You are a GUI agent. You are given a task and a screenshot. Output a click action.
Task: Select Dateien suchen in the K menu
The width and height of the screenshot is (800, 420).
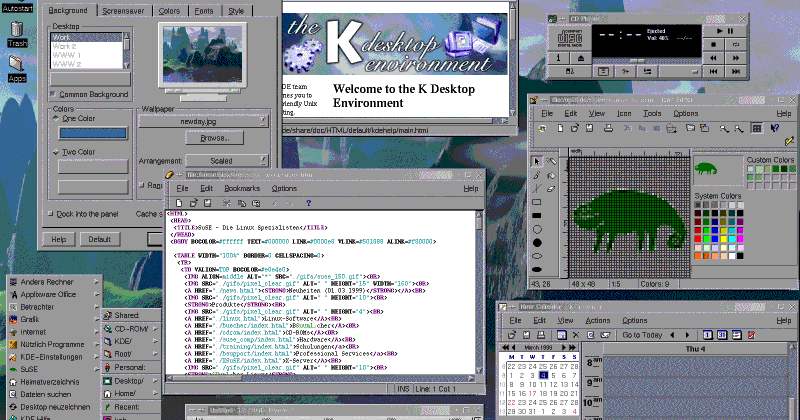click(54, 394)
